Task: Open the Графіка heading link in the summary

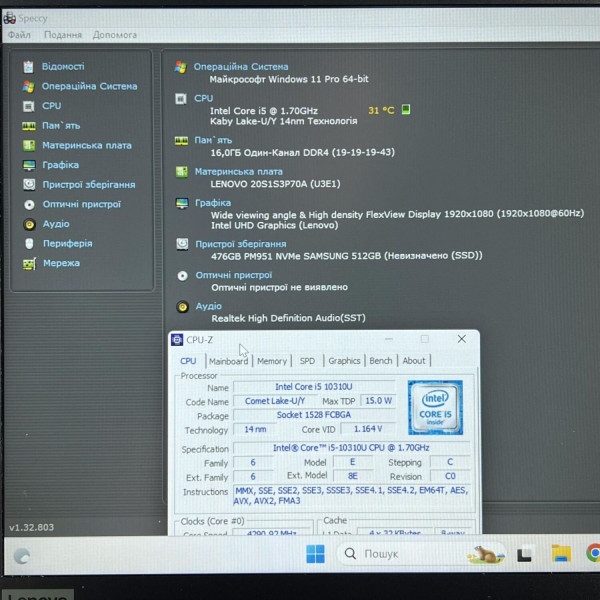Action: tap(213, 203)
